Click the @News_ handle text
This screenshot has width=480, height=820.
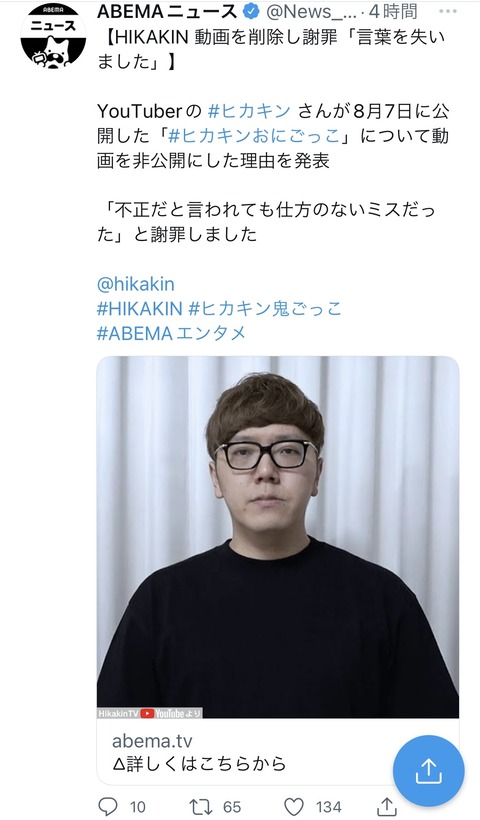[311, 12]
